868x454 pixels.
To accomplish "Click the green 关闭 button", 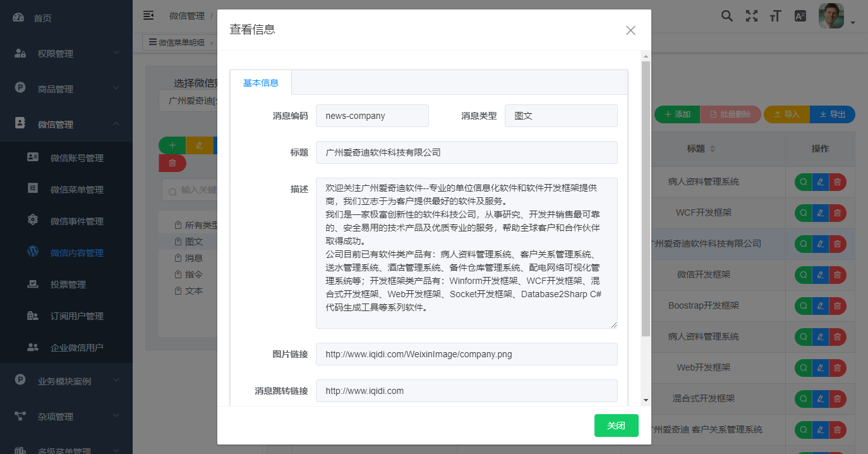I will 617,426.
